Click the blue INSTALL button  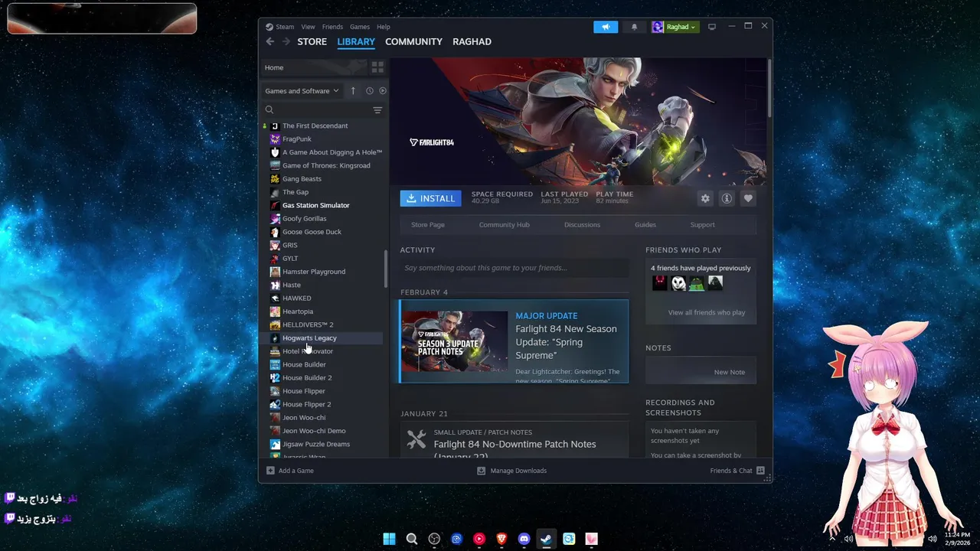[430, 198]
